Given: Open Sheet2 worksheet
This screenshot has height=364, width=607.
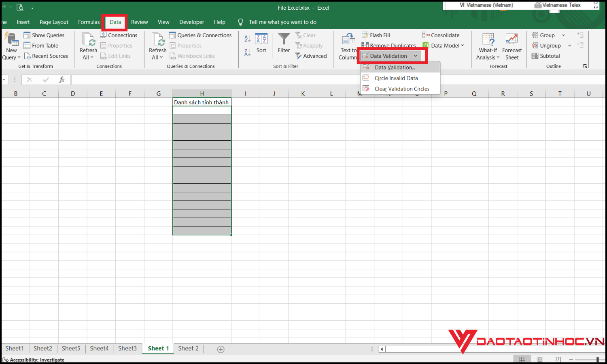Looking at the screenshot, I should coord(42,348).
